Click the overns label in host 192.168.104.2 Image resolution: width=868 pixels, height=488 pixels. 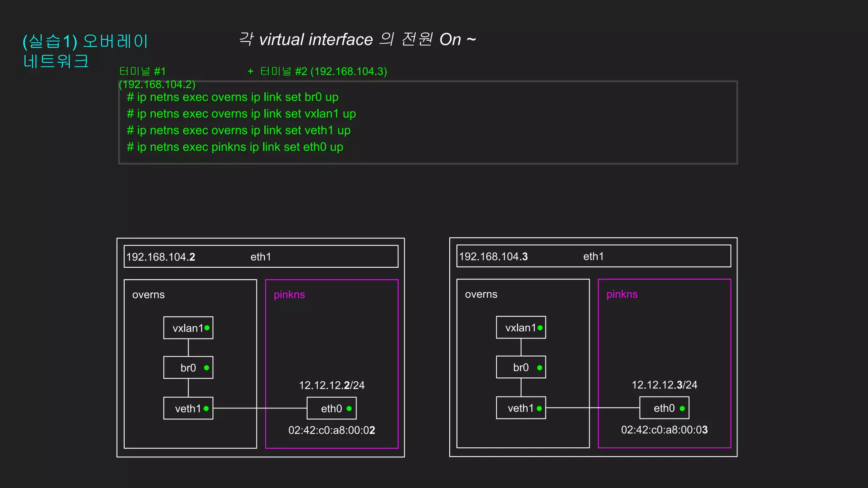click(148, 295)
